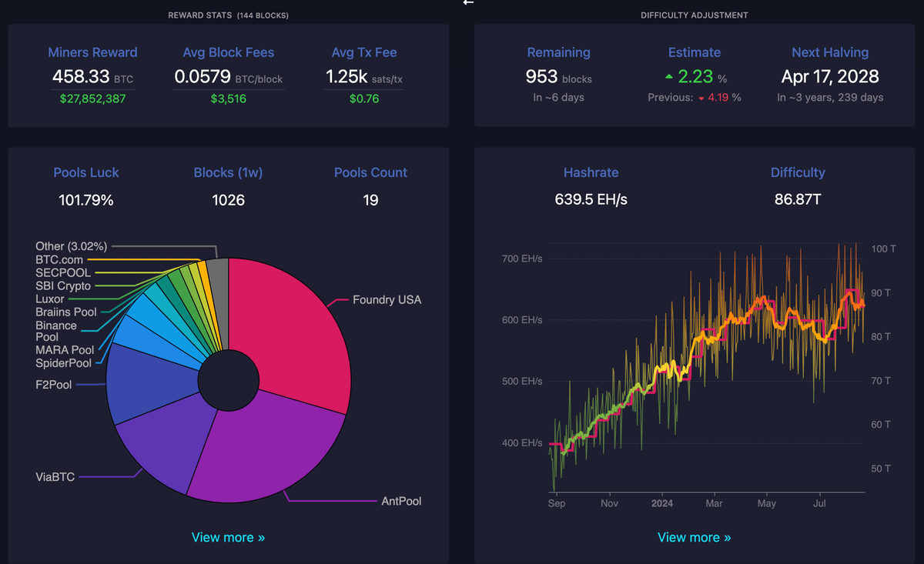This screenshot has height=564, width=924.
Task: Open View more below the hashrate chart
Action: click(695, 537)
